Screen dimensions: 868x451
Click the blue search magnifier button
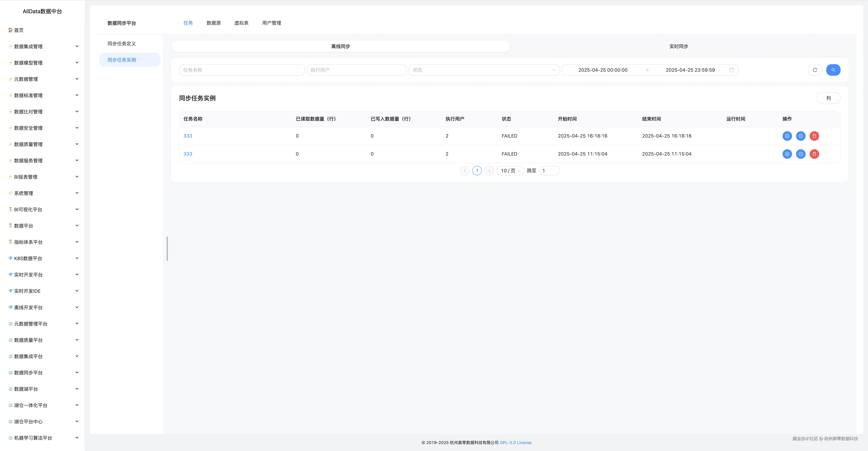click(833, 70)
